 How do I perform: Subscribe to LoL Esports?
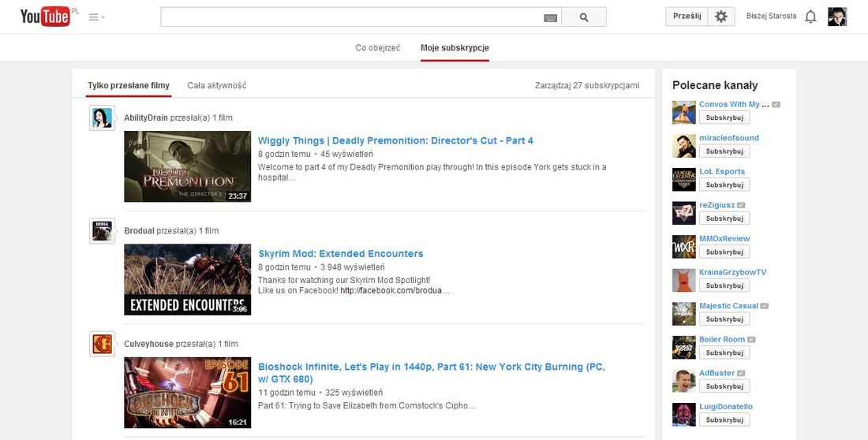(724, 185)
